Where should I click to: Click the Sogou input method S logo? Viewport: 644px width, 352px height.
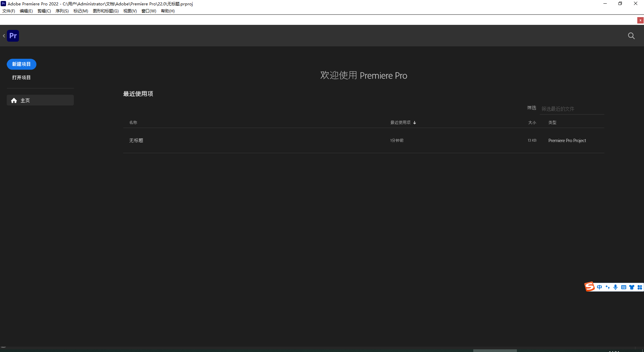coord(590,287)
